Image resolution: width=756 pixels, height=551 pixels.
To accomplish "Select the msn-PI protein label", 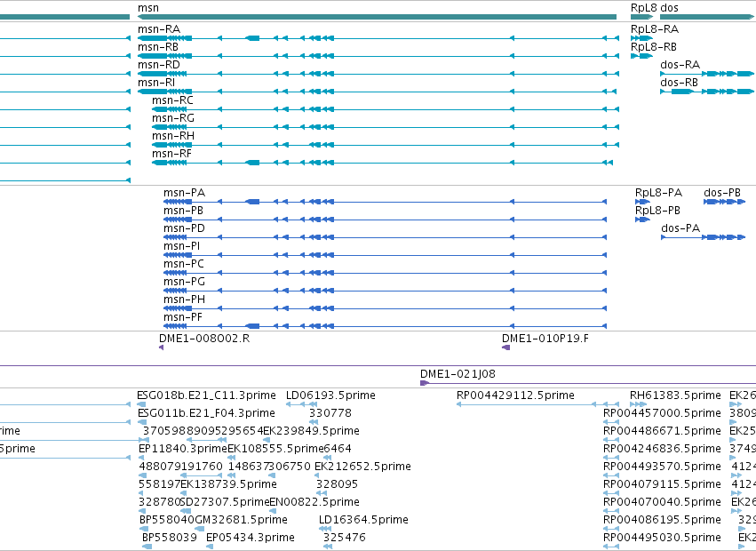I will 182,246.
